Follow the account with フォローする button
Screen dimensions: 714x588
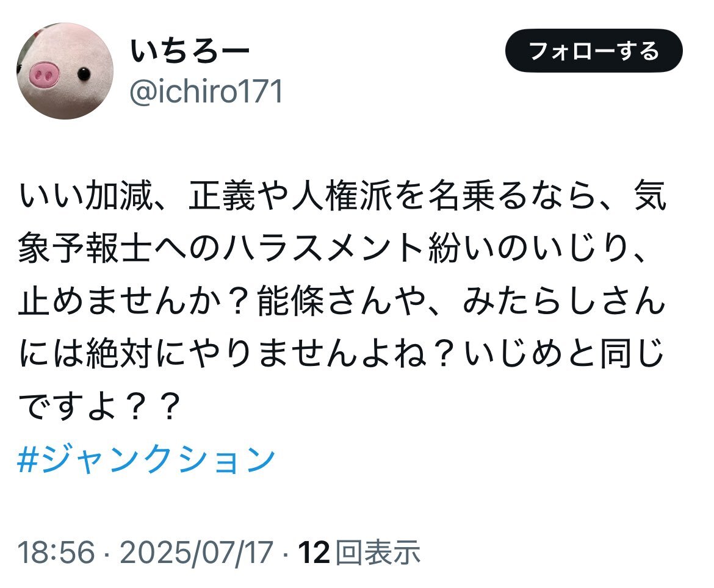(x=594, y=51)
